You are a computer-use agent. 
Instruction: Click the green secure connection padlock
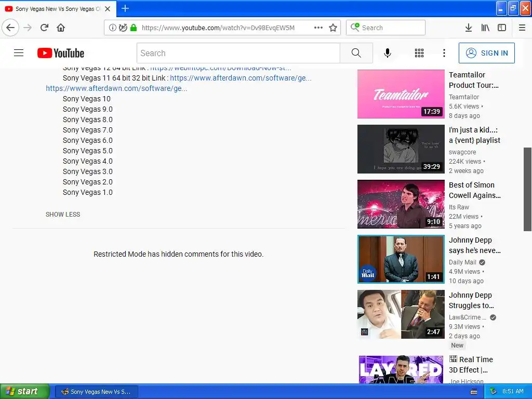point(134,28)
